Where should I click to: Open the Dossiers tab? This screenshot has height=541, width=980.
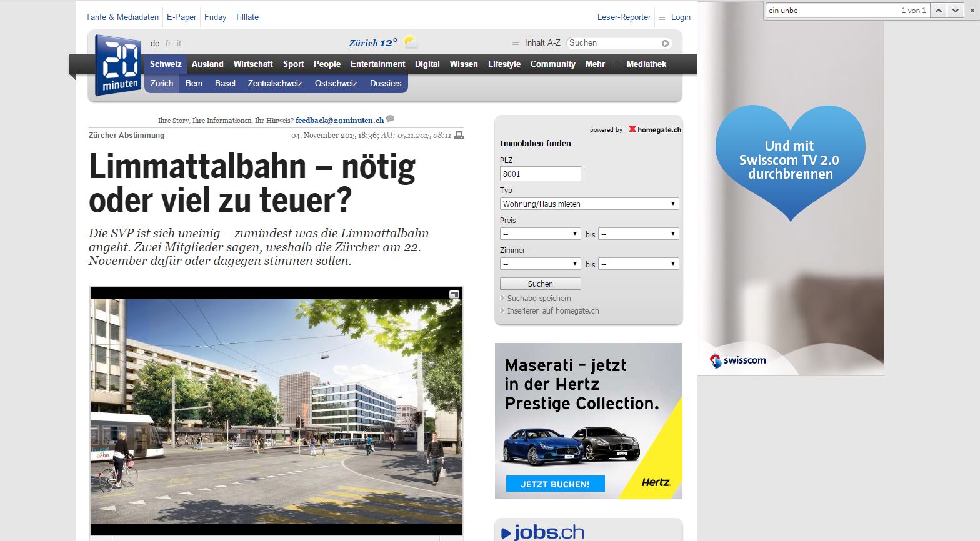pos(386,83)
